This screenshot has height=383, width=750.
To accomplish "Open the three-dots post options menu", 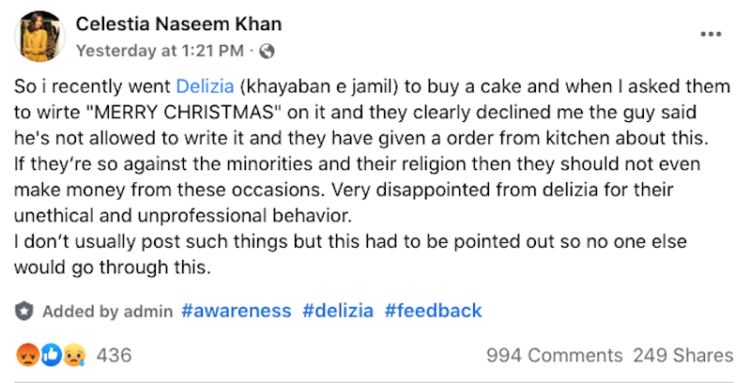I will 711,34.
